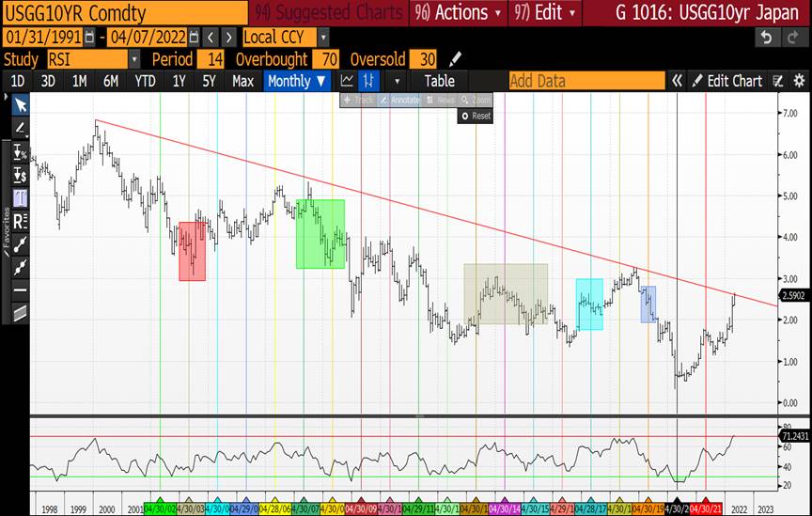The height and width of the screenshot is (516, 812).
Task: Toggle the Zoom option
Action: tap(476, 100)
